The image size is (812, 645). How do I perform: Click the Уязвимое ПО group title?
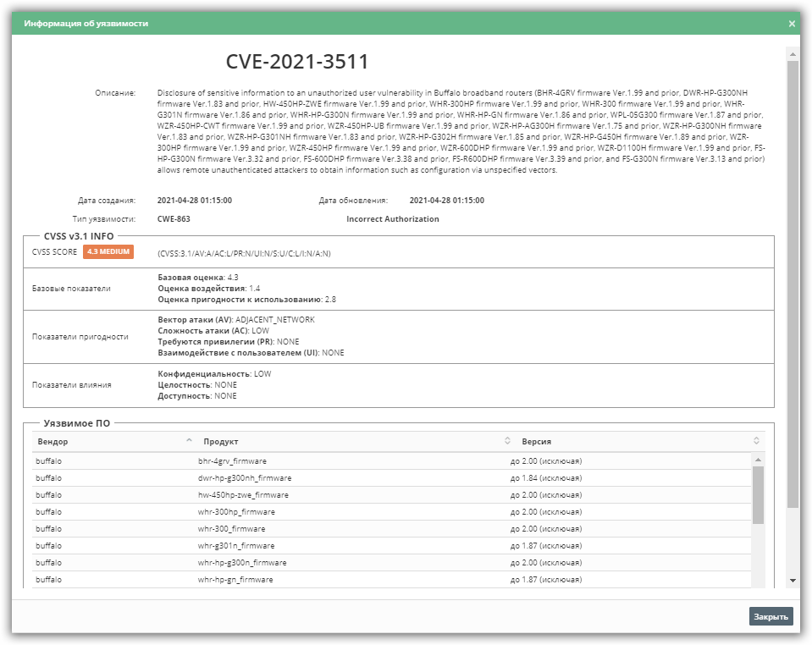click(77, 423)
